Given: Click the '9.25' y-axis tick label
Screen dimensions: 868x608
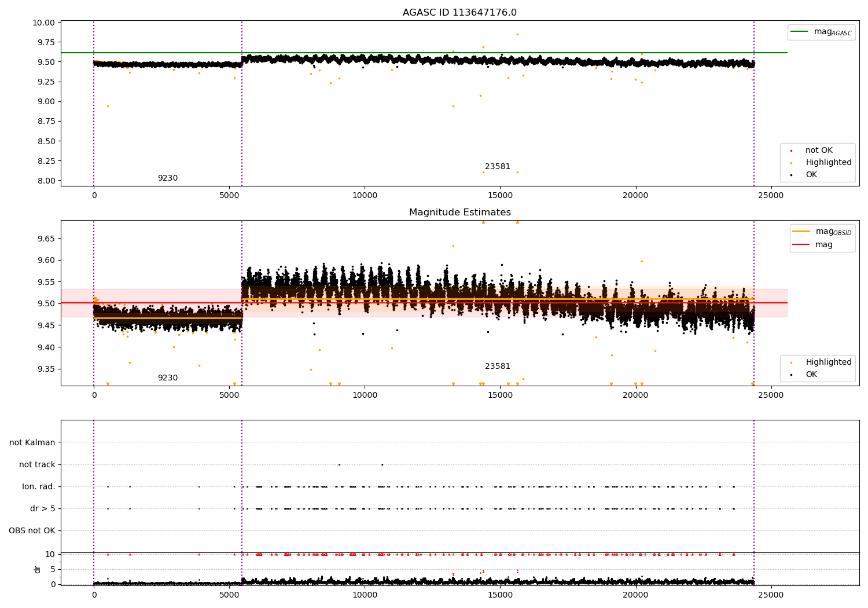Looking at the screenshot, I should click(47, 82).
